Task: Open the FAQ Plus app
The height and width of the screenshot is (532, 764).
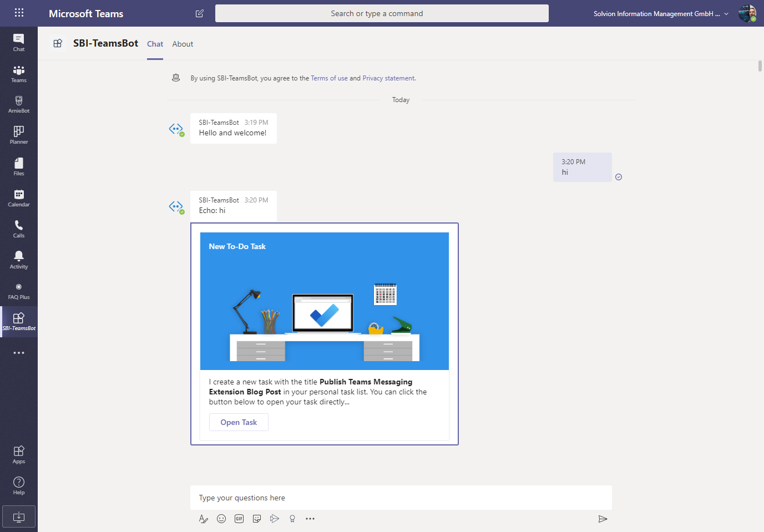Action: pyautogui.click(x=19, y=291)
